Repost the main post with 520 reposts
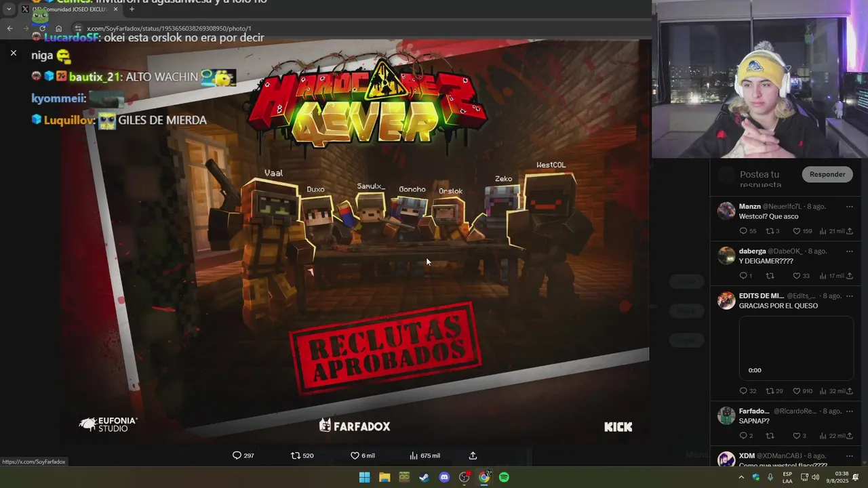 coord(302,455)
